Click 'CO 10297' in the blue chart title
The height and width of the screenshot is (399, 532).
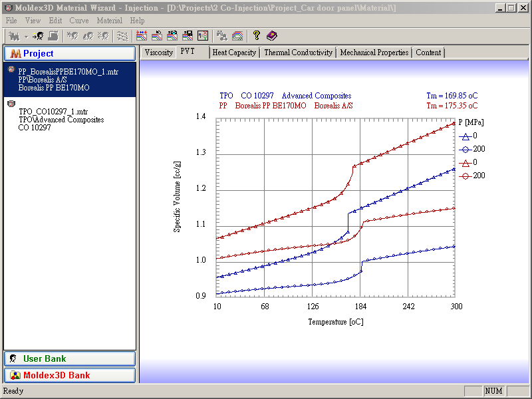tap(257, 96)
